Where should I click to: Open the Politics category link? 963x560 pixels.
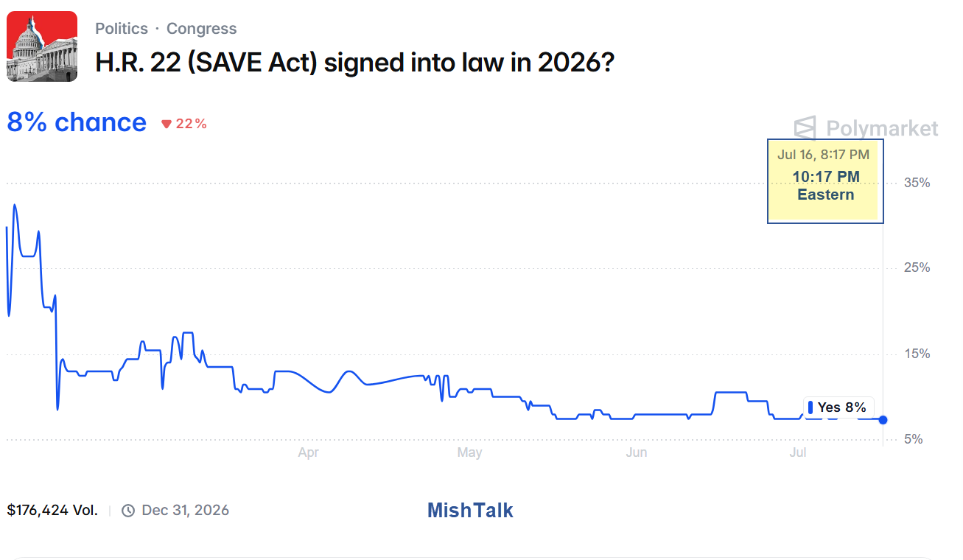(x=122, y=29)
